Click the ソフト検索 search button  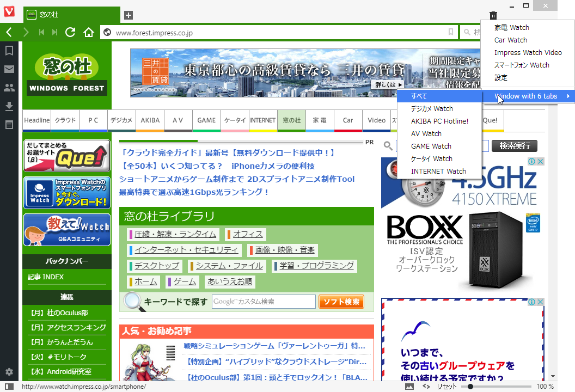(341, 301)
